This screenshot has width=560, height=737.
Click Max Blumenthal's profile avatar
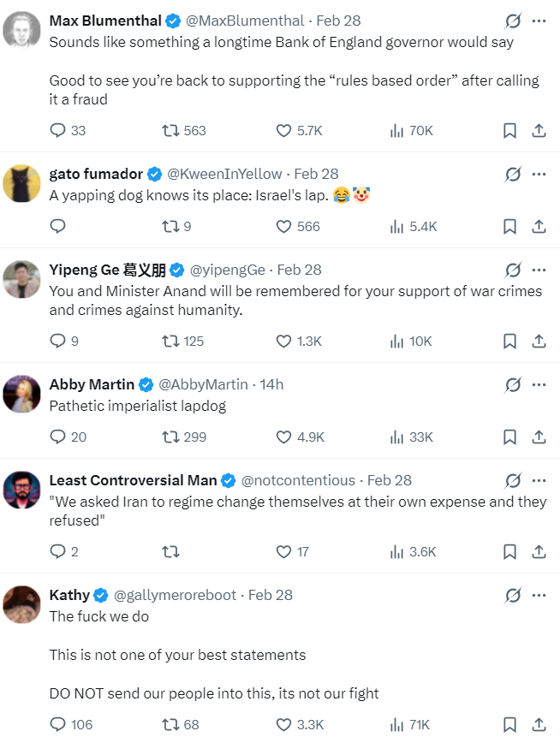point(22,32)
